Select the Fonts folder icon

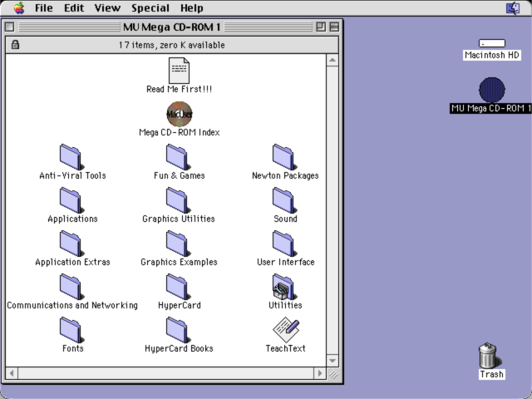tap(71, 330)
